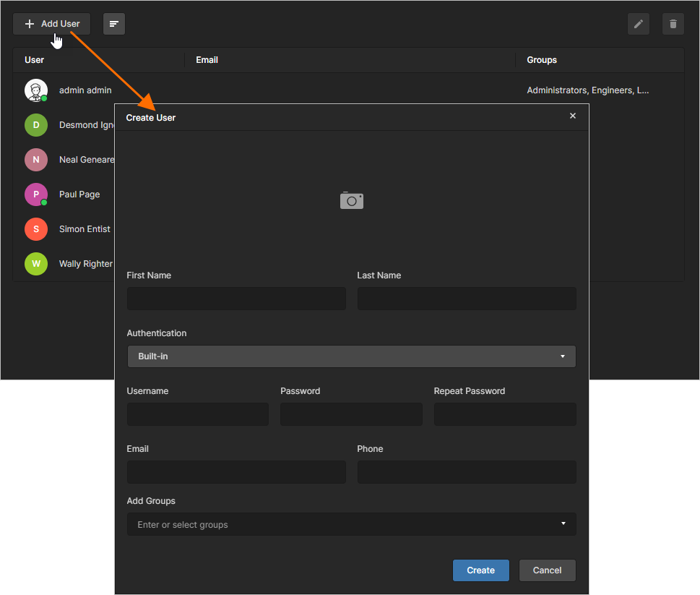
Task: Click the Add User button
Action: [x=51, y=24]
